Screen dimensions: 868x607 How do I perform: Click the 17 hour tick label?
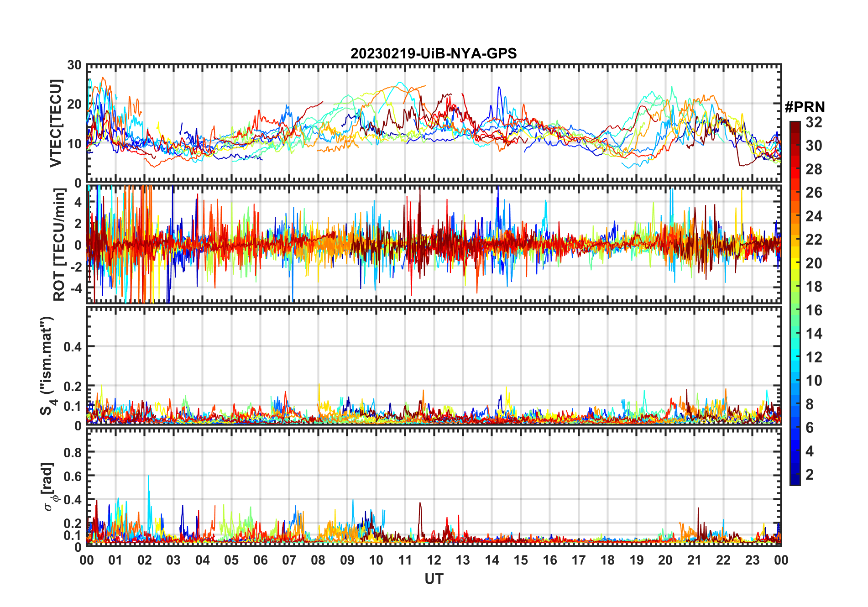click(579, 560)
